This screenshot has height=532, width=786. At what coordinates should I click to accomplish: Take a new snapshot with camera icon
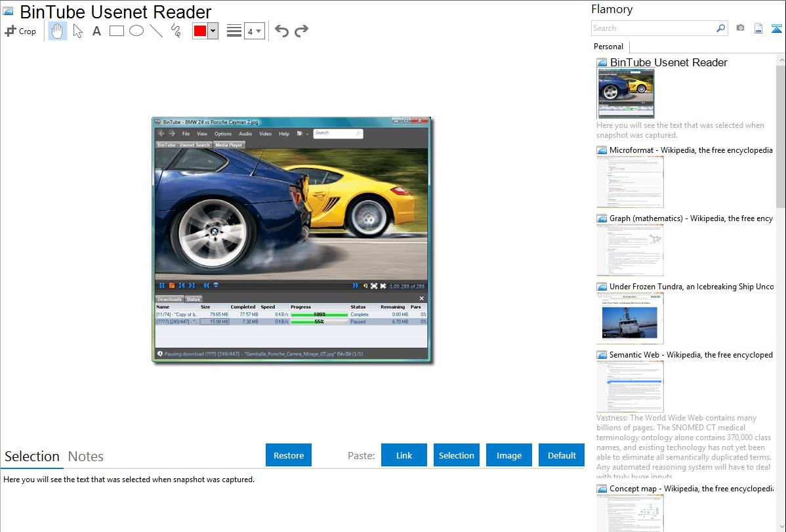tap(740, 28)
